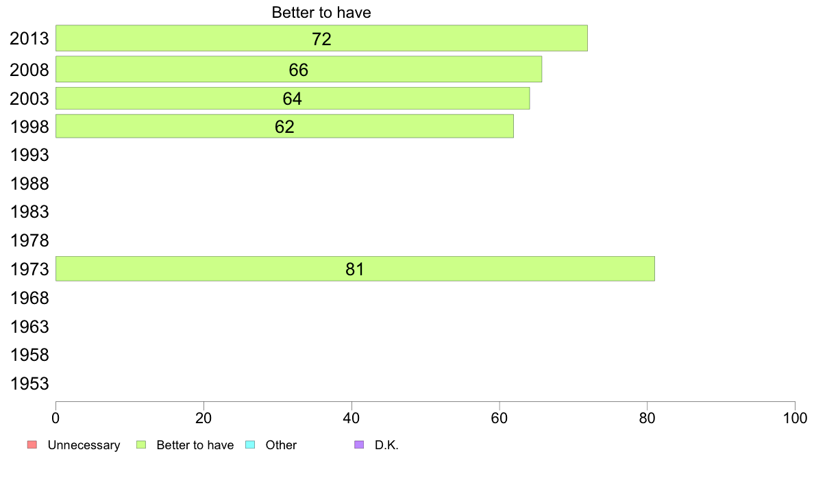Click the 40 tick label on x-axis
This screenshot has width=814, height=504.
[x=351, y=418]
